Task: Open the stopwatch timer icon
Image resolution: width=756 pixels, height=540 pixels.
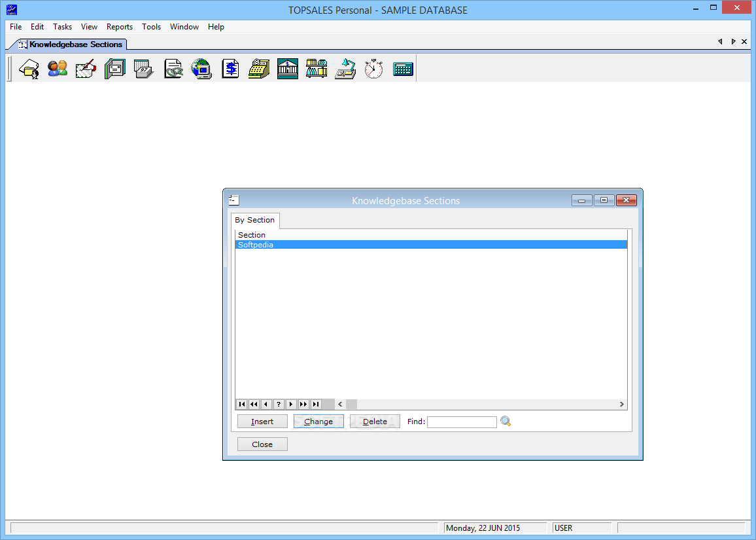Action: (x=374, y=69)
